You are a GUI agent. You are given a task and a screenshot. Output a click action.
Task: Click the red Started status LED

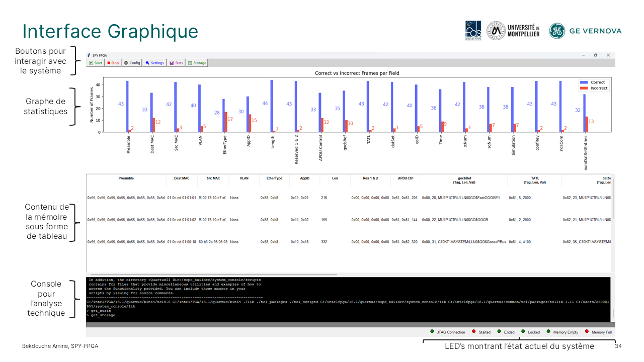click(474, 332)
